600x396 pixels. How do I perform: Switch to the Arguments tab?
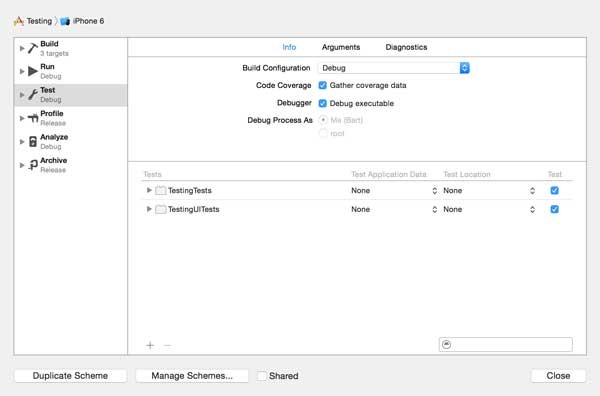click(341, 47)
